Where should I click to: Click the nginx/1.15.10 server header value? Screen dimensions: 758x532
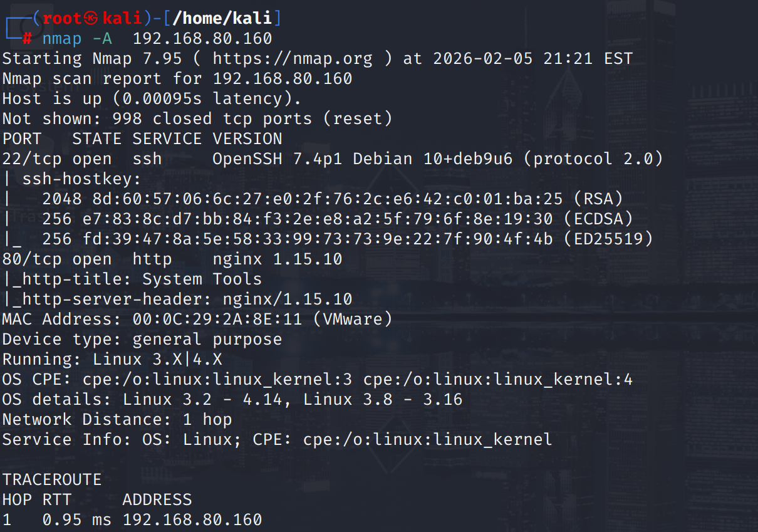point(283,300)
